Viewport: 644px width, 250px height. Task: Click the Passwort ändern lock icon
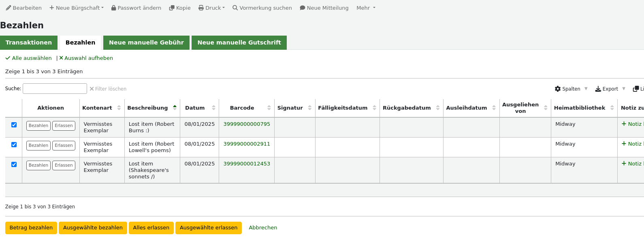pos(114,8)
